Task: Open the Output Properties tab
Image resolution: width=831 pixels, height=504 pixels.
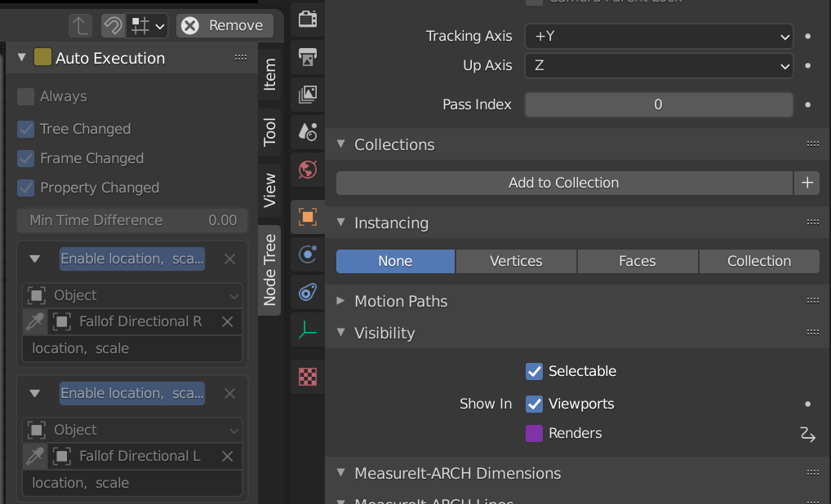Action: tap(308, 57)
